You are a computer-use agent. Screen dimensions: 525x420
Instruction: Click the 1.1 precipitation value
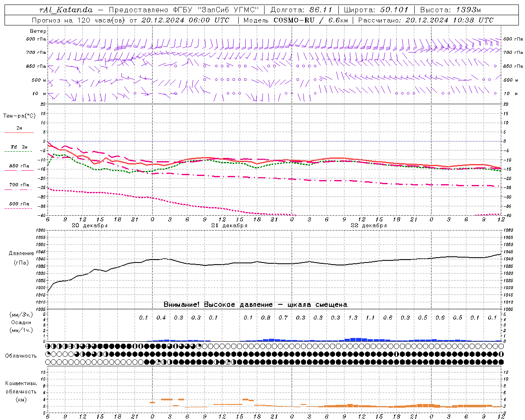370,317
